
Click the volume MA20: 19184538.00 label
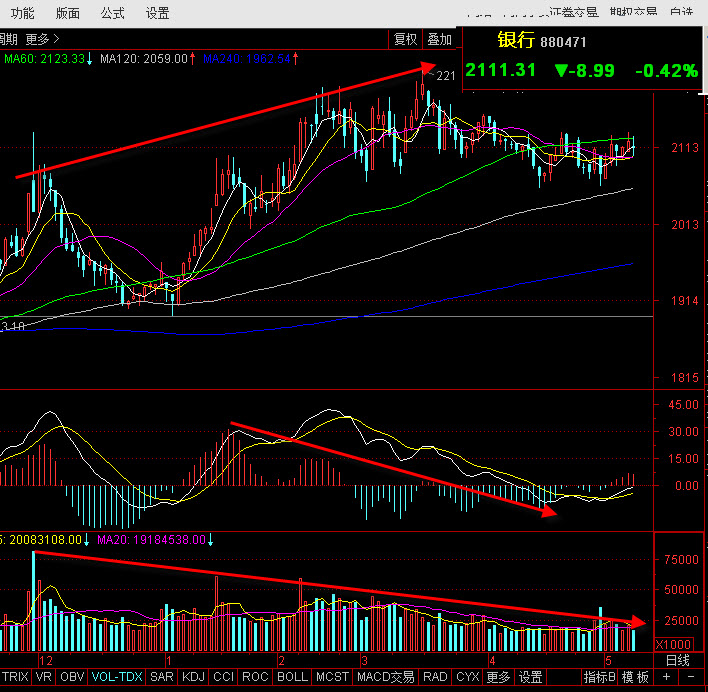click(152, 539)
